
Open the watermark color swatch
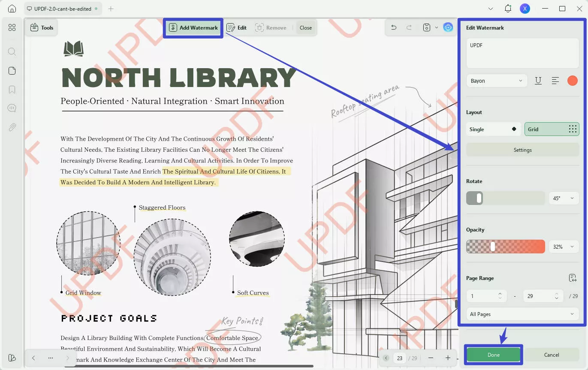[572, 81]
